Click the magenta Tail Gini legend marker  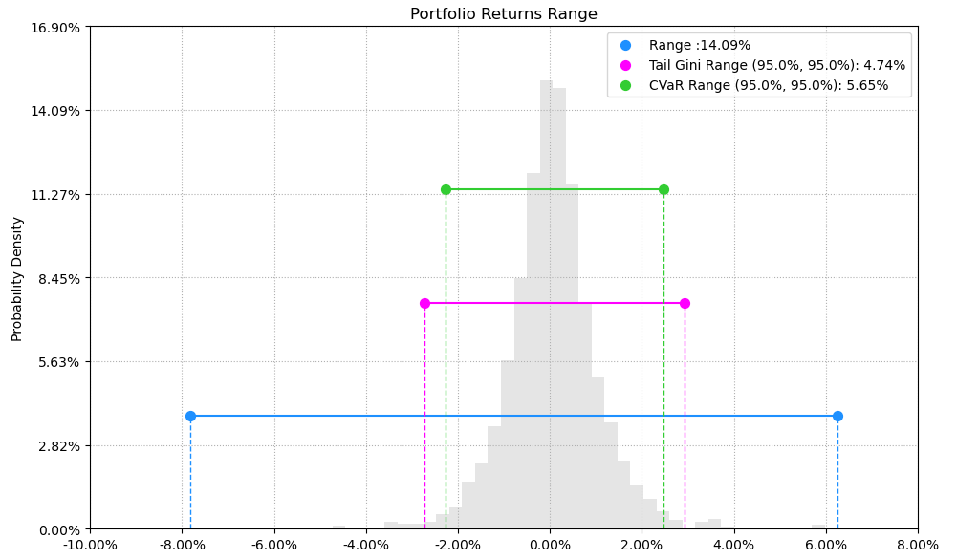[625, 65]
